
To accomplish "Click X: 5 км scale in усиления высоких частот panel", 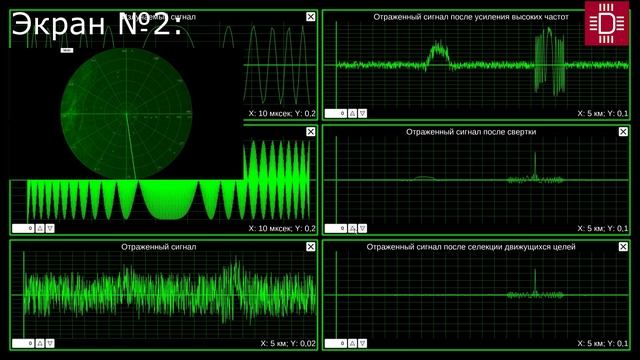I will 602,113.
